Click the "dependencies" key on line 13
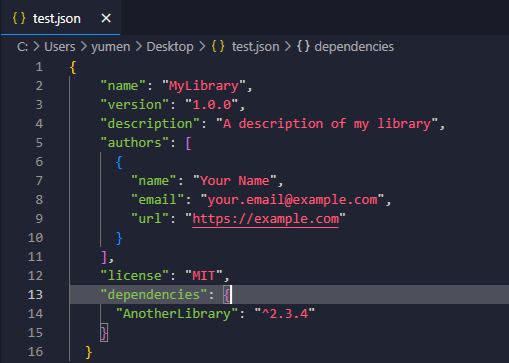The width and height of the screenshot is (509, 363). pos(154,295)
